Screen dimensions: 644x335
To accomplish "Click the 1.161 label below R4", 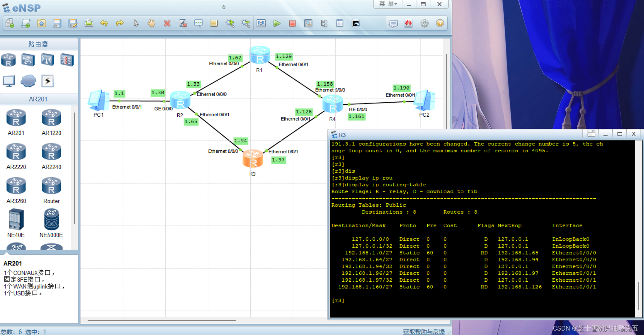I will (356, 116).
